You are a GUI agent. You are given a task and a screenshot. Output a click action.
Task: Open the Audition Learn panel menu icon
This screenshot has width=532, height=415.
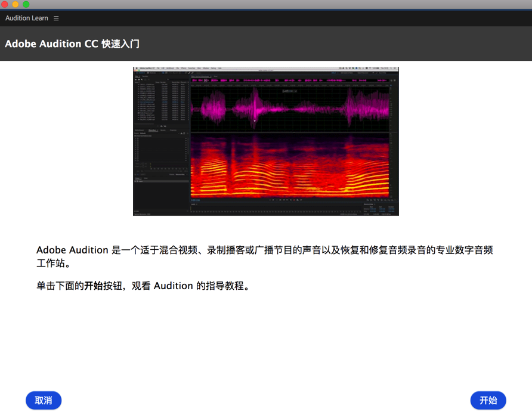click(56, 18)
